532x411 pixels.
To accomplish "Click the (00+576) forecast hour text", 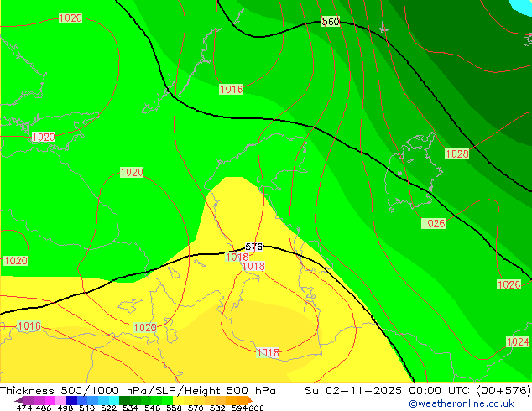I will tap(503, 391).
